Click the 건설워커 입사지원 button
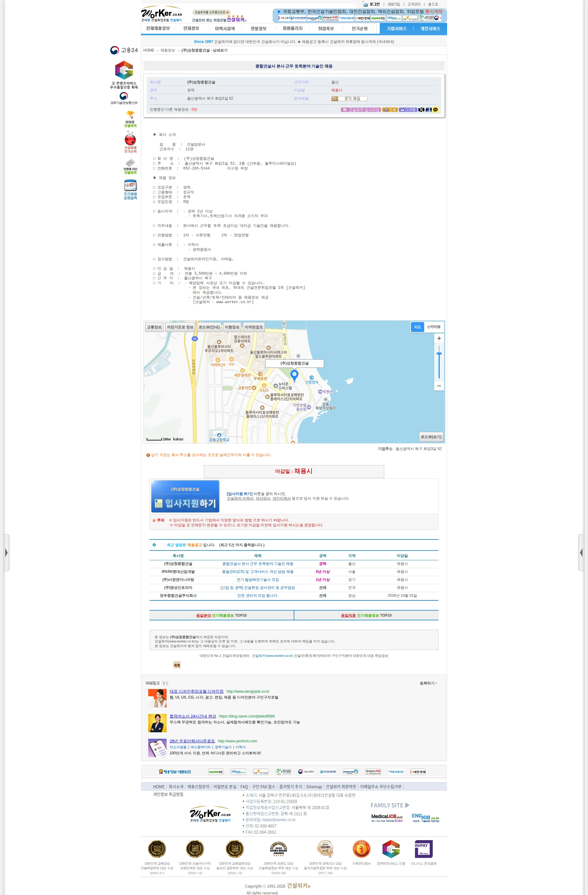 click(x=361, y=110)
